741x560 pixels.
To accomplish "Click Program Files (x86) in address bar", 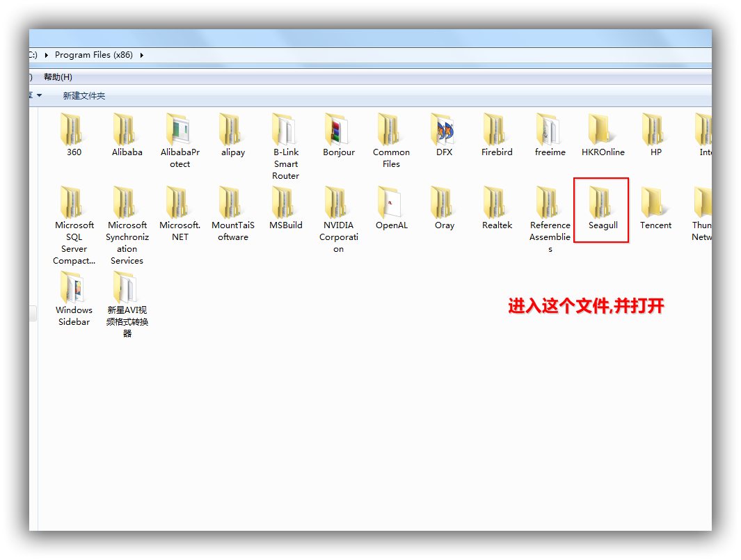I will click(93, 55).
